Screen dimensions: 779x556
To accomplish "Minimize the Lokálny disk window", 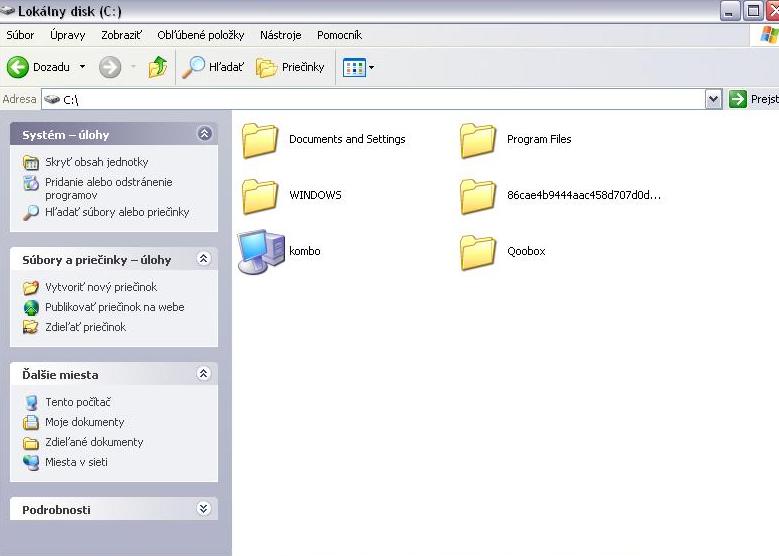I will click(x=730, y=11).
